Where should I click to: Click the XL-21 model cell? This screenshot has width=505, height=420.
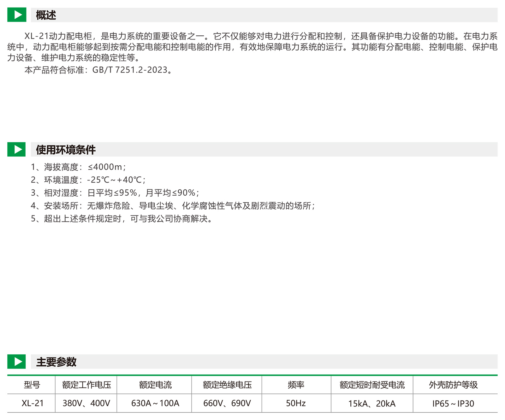32,403
